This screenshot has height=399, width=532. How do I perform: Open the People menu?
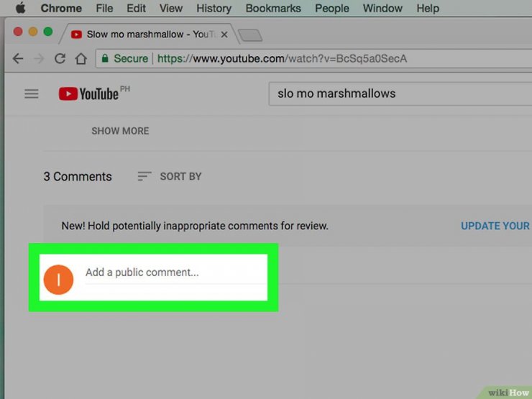[x=332, y=8]
